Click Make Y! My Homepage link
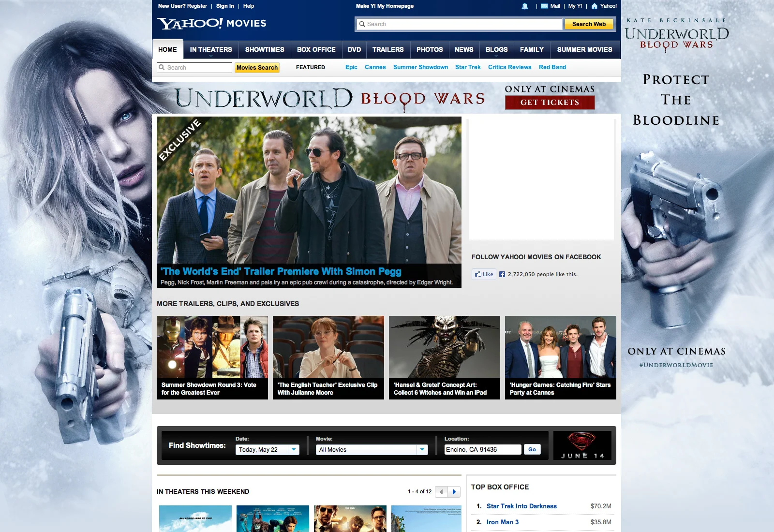 (x=385, y=6)
